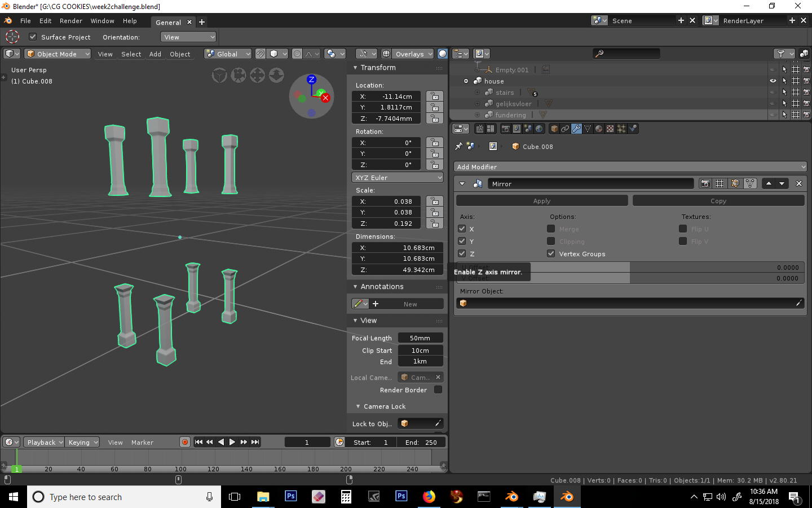Open the Object Data tab (triangle mesh icon)
Image resolution: width=812 pixels, height=508 pixels.
click(588, 129)
